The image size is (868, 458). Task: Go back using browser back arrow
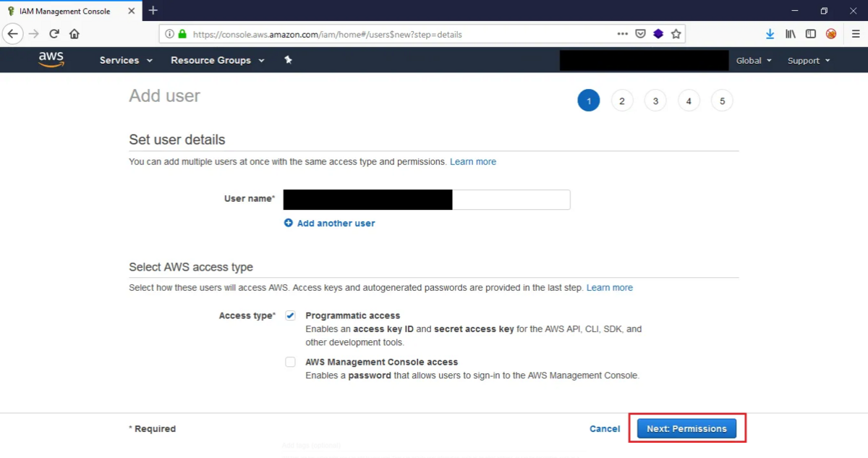tap(13, 34)
